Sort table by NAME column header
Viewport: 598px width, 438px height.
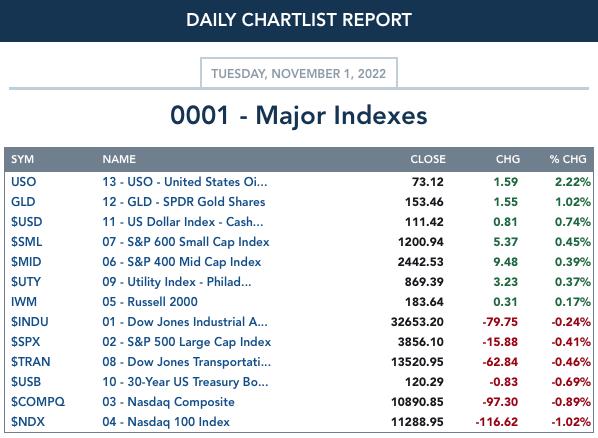point(119,159)
